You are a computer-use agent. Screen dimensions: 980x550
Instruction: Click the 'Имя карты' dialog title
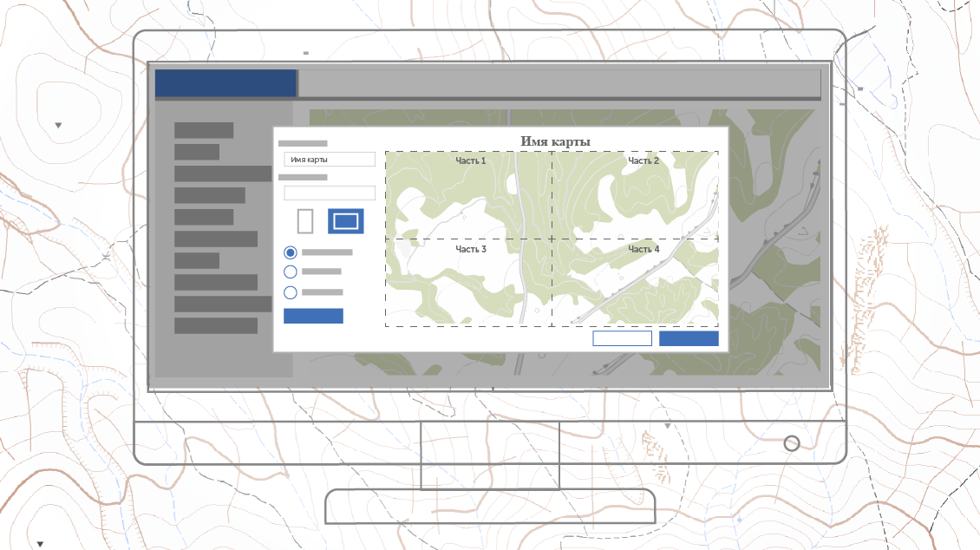coord(555,141)
